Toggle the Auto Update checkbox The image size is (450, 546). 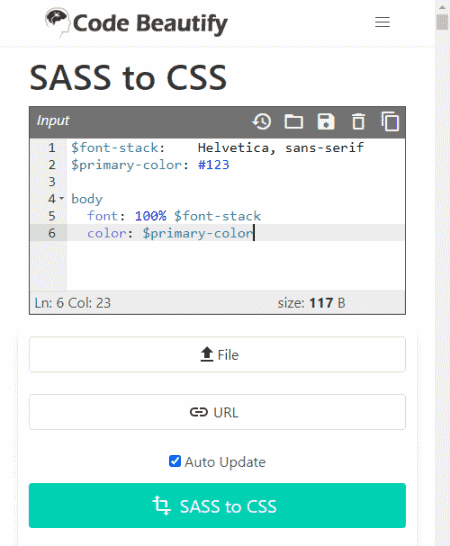(x=175, y=461)
